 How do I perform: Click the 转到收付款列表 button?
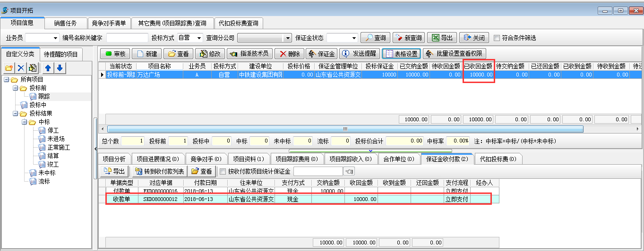click(158, 171)
